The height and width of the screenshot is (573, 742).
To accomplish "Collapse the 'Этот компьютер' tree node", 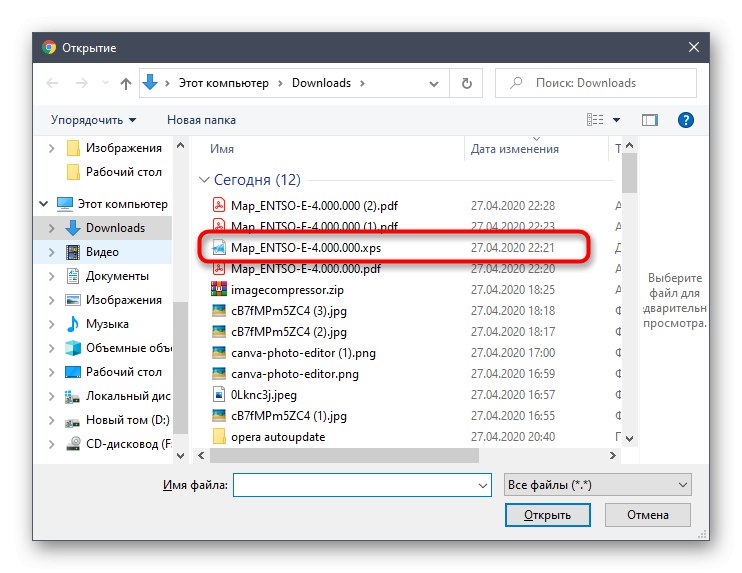I will pyautogui.click(x=44, y=204).
